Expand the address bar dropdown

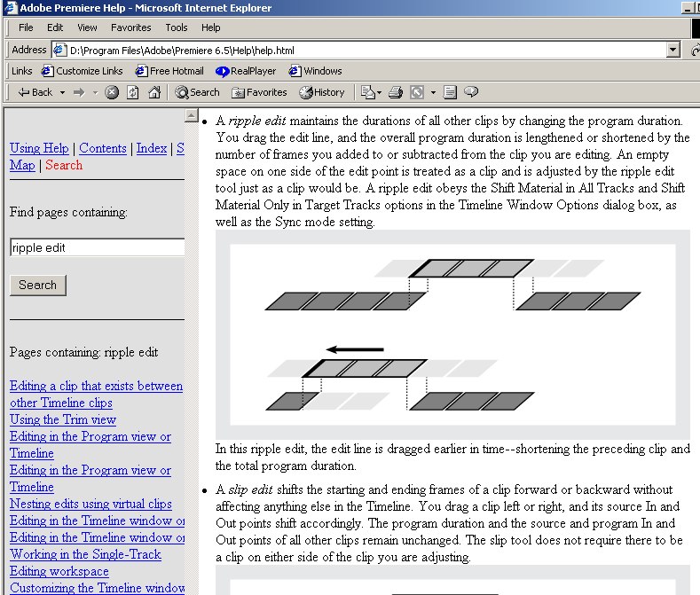(x=673, y=50)
